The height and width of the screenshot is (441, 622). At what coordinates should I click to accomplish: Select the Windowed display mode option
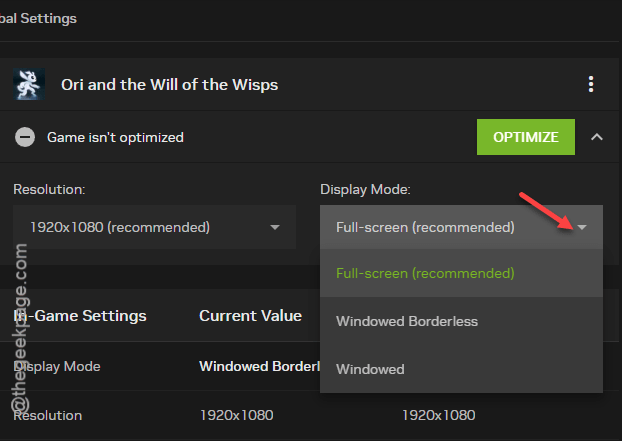click(461, 369)
